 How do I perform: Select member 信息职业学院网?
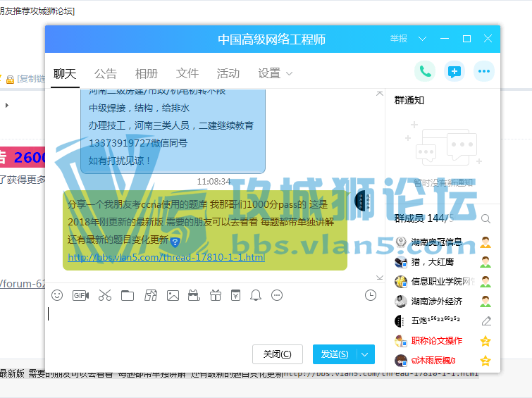(x=443, y=281)
